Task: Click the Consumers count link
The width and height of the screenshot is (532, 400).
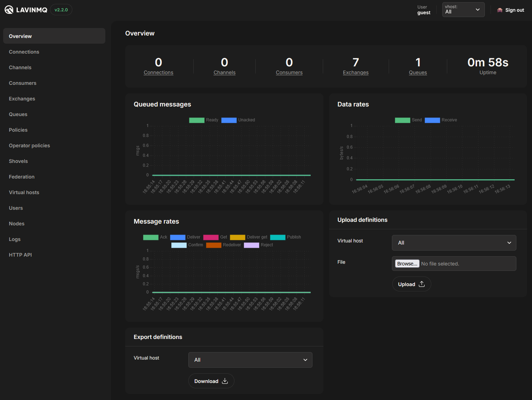Action: click(289, 72)
